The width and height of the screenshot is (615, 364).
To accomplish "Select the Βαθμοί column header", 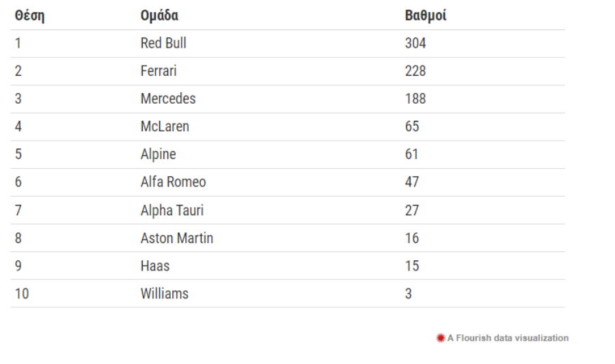I will coord(426,16).
